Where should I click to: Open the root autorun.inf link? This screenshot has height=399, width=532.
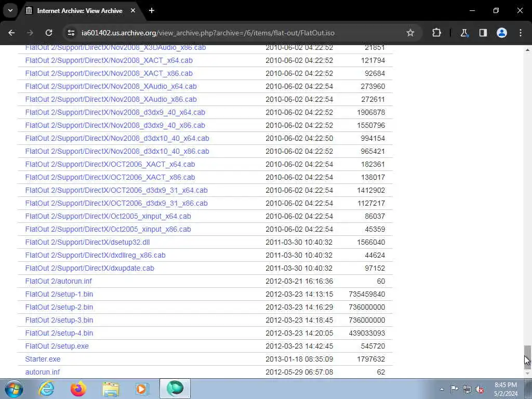tap(43, 372)
